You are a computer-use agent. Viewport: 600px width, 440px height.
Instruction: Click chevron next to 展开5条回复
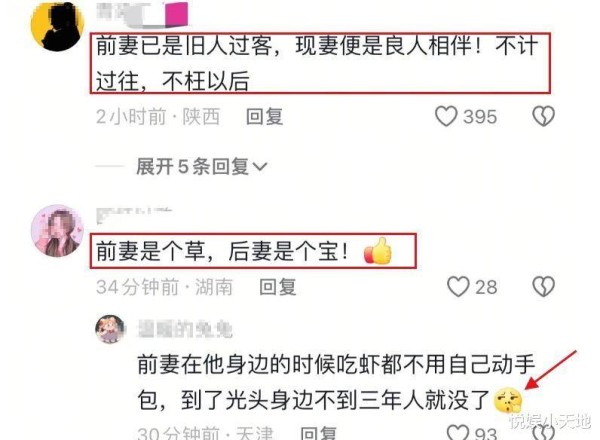tap(260, 167)
